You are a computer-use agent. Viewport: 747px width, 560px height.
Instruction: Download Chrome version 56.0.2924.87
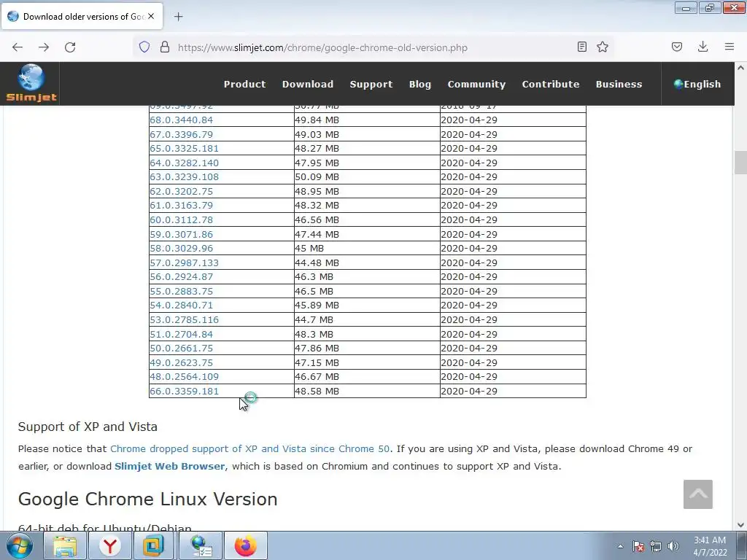pos(181,276)
